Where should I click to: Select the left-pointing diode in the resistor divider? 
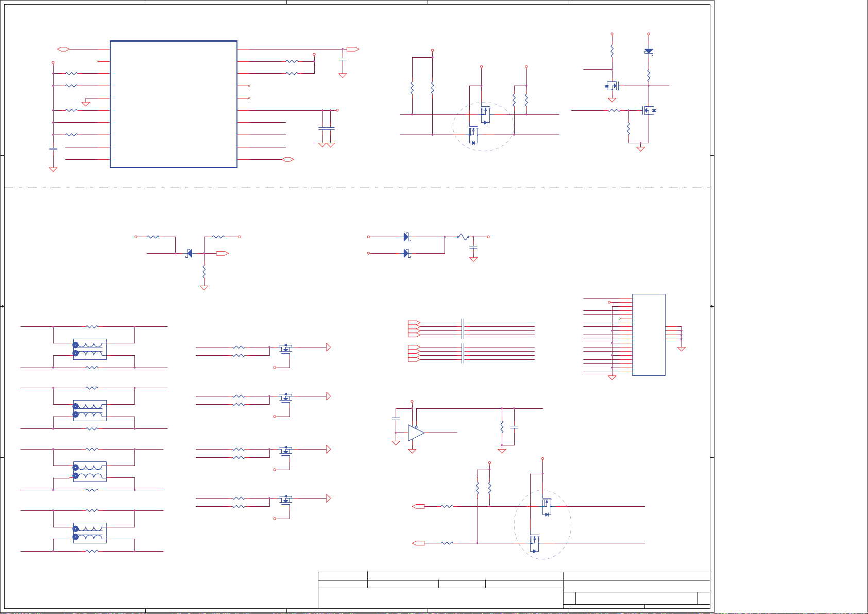tap(189, 253)
